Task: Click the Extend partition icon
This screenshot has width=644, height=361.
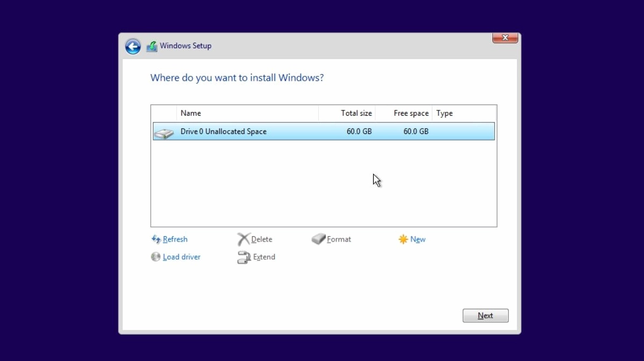Action: (x=244, y=258)
